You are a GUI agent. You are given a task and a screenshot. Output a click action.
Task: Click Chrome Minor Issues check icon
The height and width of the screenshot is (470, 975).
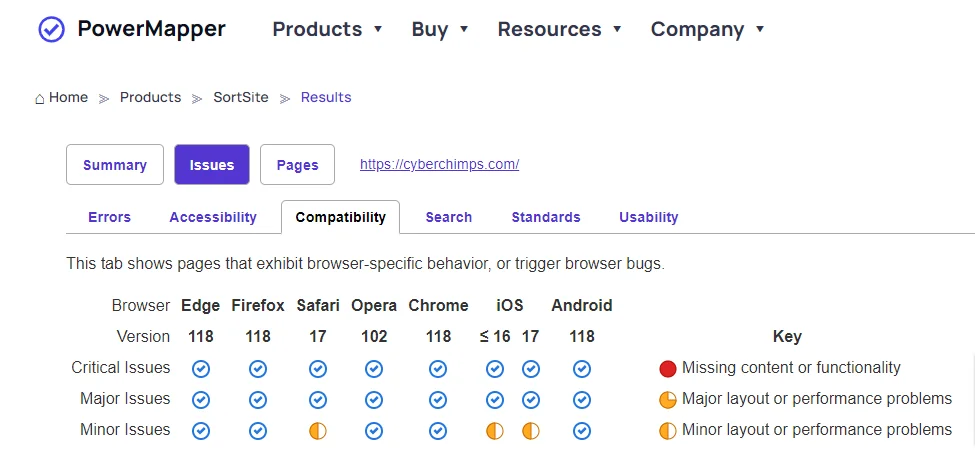pos(438,431)
